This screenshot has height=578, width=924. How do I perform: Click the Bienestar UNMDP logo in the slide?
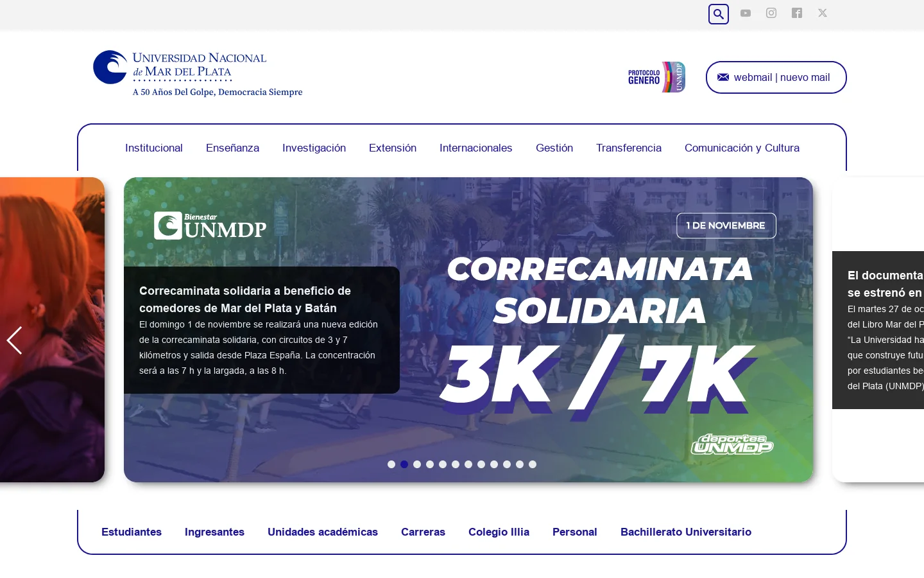tap(210, 225)
